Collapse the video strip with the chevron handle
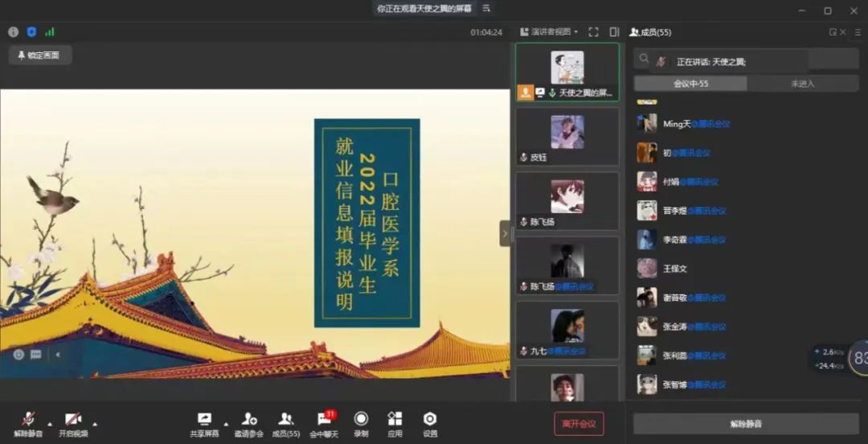Screen dimensions: 868x444 click(505, 233)
